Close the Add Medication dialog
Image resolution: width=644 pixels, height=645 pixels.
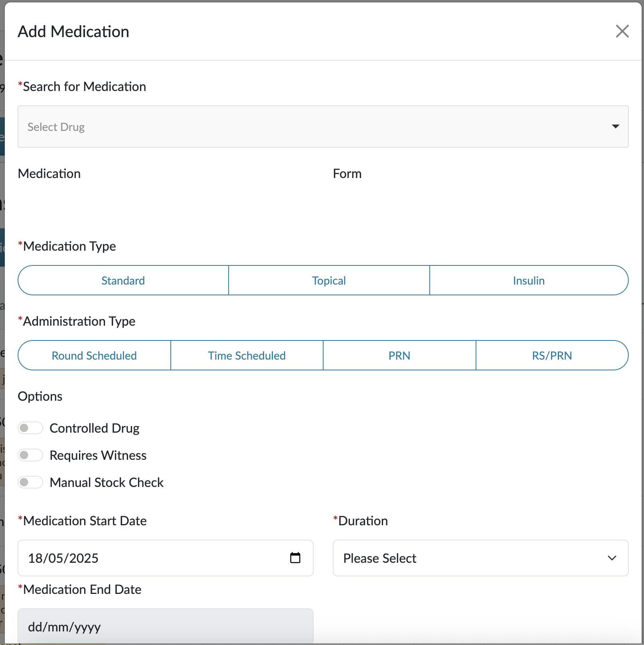[x=622, y=31]
